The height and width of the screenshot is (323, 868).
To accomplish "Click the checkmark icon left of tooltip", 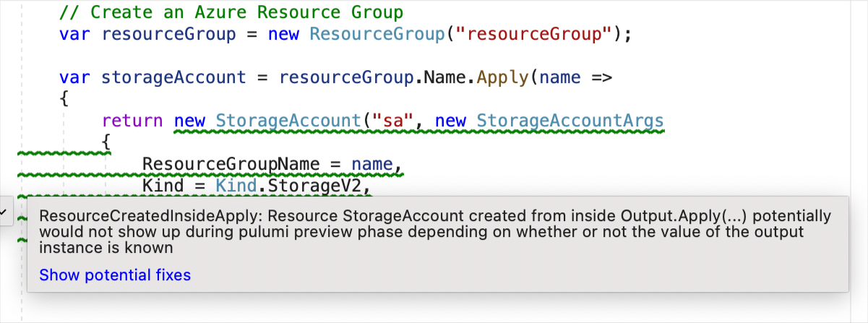I will [3, 212].
